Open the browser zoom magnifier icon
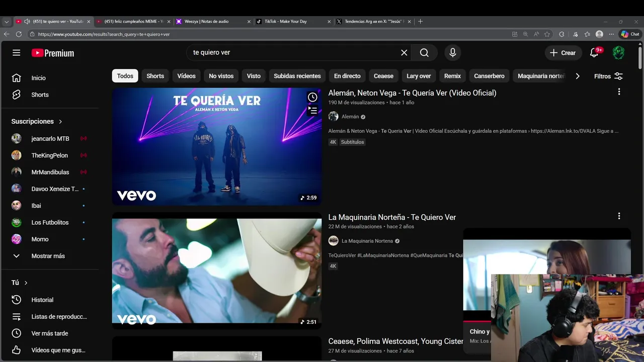 point(525,34)
